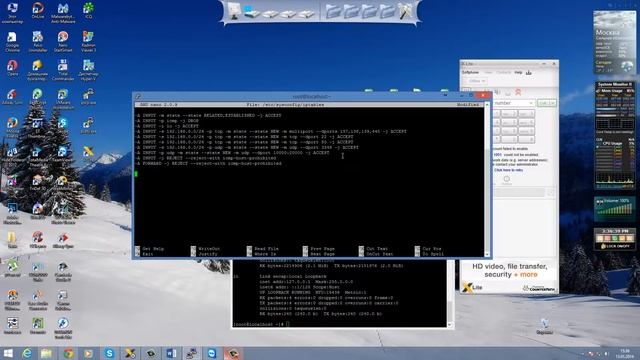
Task: Click the blue-highlighted drive icon in the top dock
Action: 252,12
